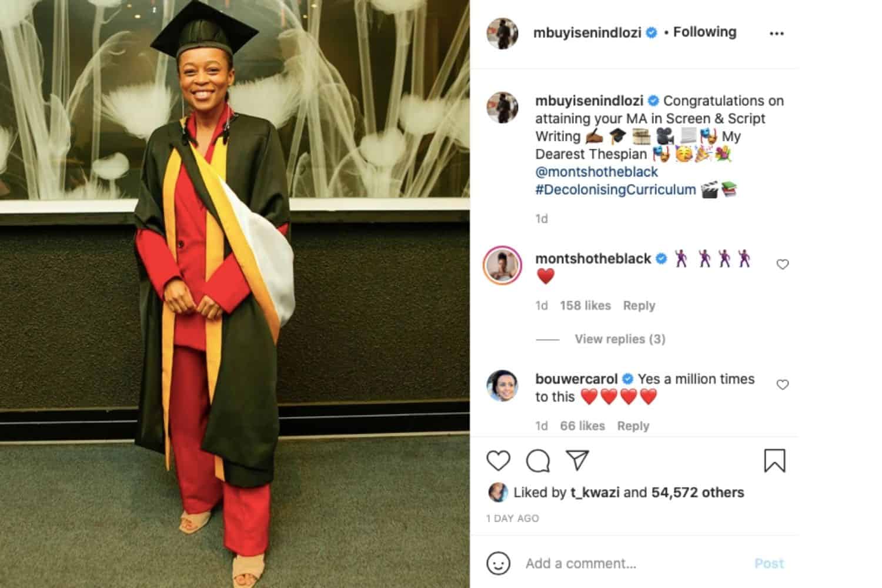Open the three-dots more options menu
The width and height of the screenshot is (882, 588).
pyautogui.click(x=777, y=34)
